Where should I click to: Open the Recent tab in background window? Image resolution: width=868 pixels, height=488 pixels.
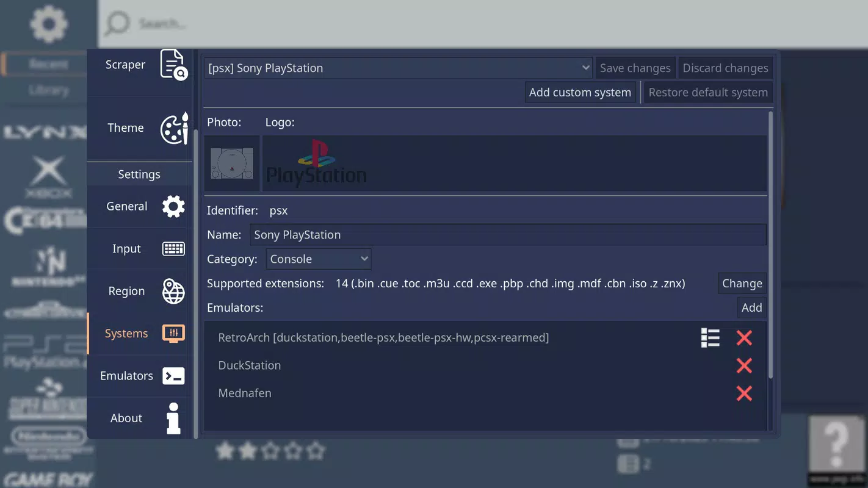(x=48, y=64)
